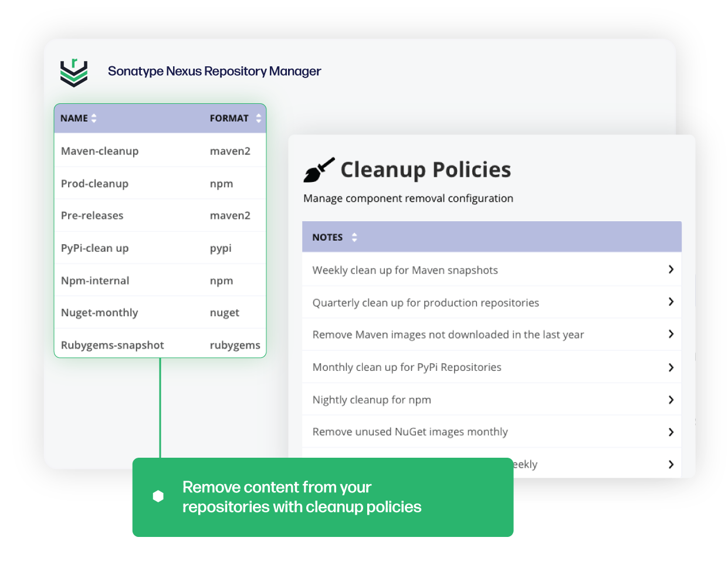Expand the Nightly cleanup for npm entry
This screenshot has width=728, height=561.
(671, 399)
